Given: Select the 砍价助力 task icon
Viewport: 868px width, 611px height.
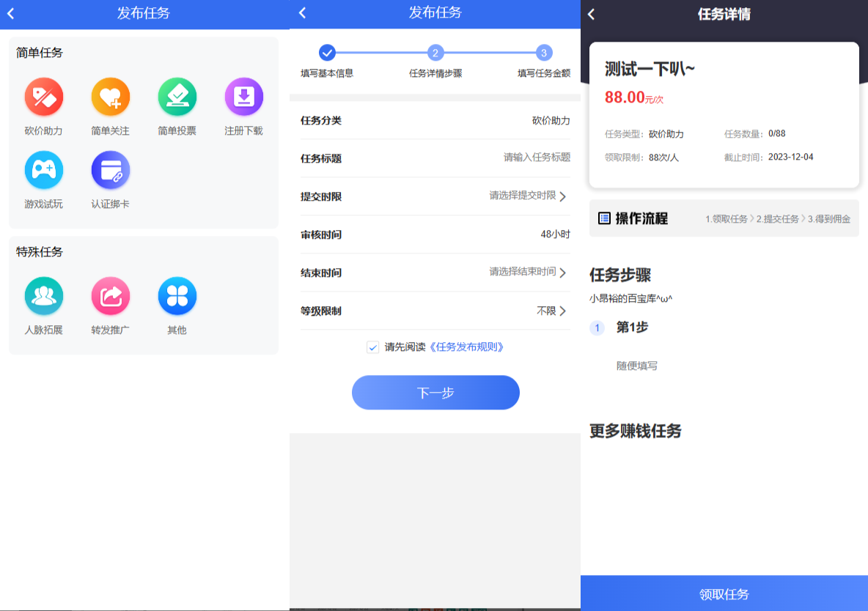Looking at the screenshot, I should point(43,96).
